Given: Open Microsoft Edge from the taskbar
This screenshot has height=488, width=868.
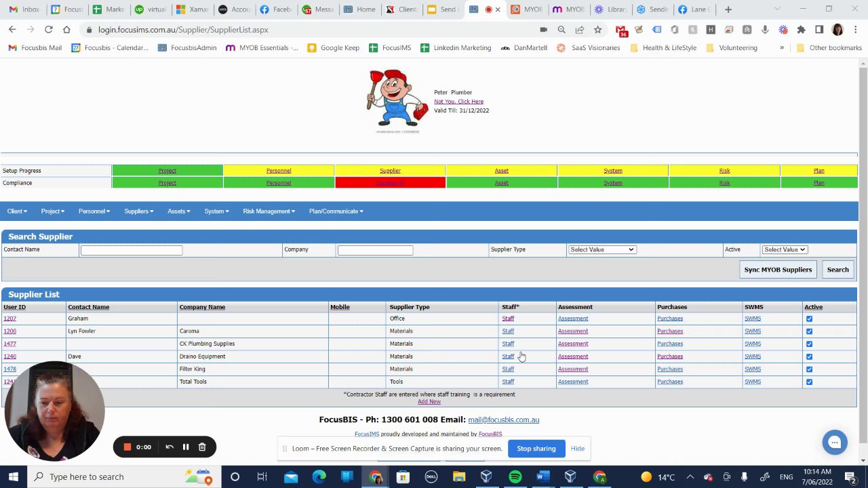Looking at the screenshot, I should [319, 476].
